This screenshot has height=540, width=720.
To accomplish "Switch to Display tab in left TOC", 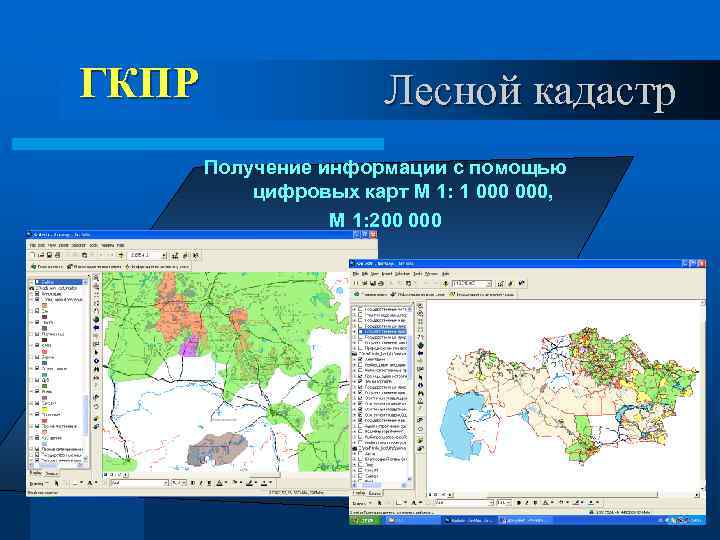I will point(36,472).
